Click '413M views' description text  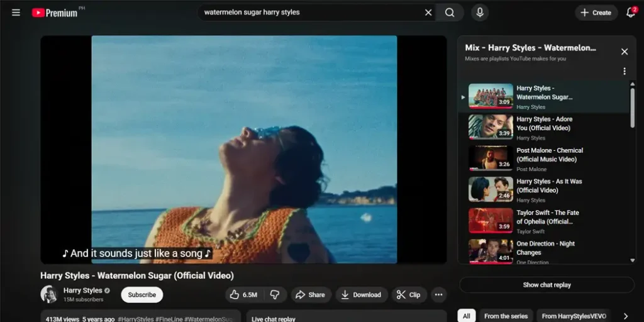coord(62,319)
